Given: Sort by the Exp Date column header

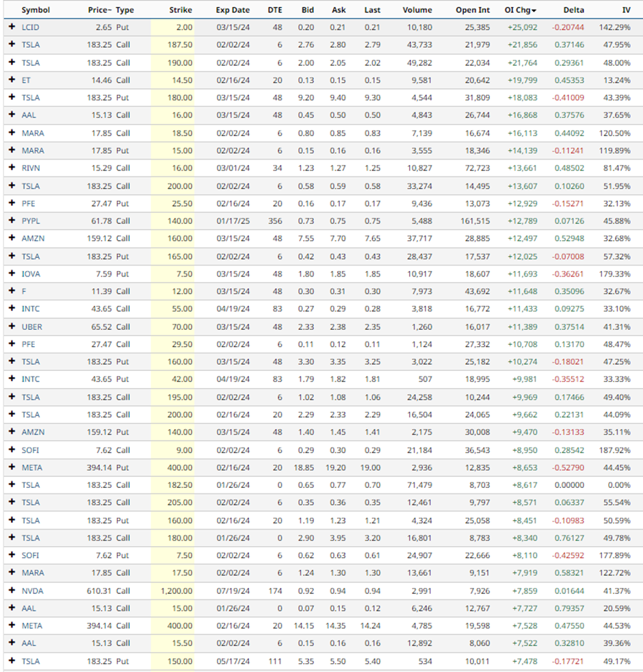Looking at the screenshot, I should [233, 10].
